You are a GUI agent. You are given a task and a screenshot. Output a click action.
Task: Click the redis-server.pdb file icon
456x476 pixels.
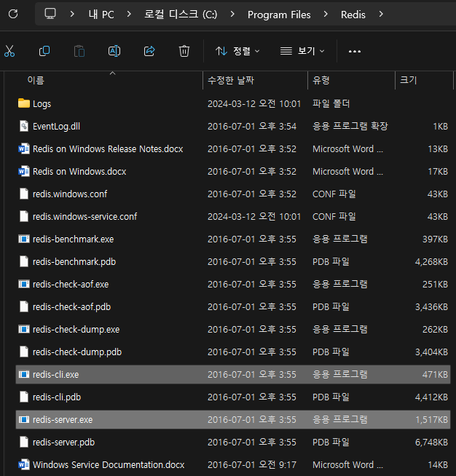[x=24, y=442]
